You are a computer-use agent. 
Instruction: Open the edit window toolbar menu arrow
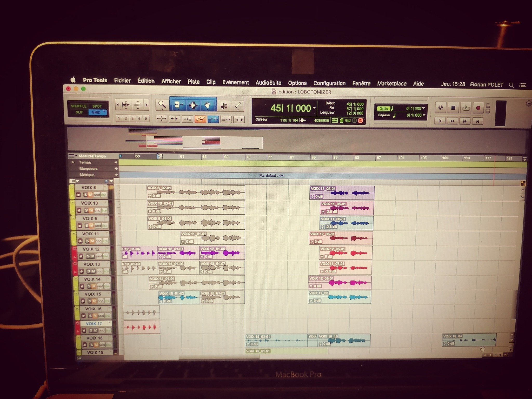pyautogui.click(x=528, y=104)
